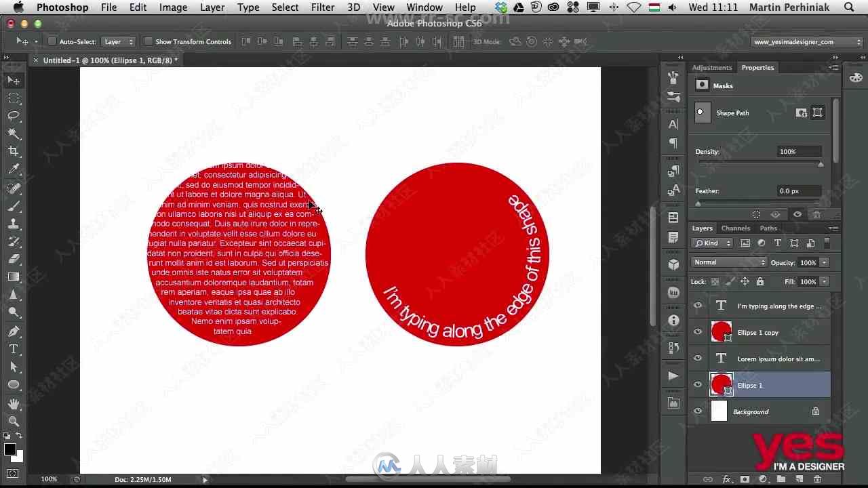Hide the Ellipse 1 copy layer

[x=698, y=332]
